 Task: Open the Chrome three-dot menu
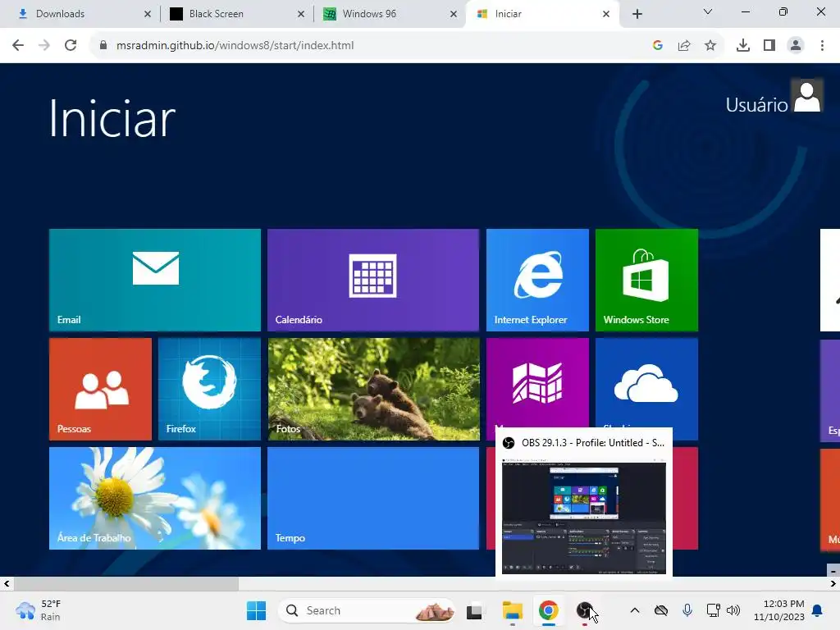[822, 45]
